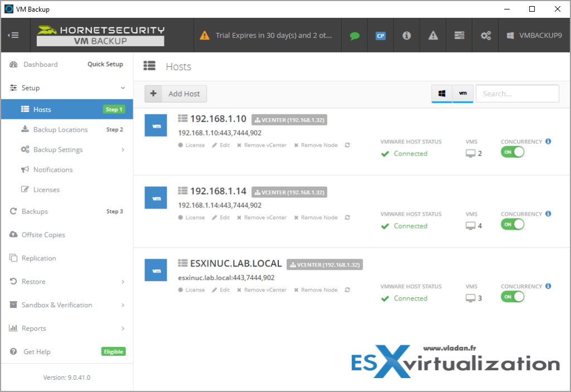Switch to the Hyper-V hosts filter tab

pos(442,94)
